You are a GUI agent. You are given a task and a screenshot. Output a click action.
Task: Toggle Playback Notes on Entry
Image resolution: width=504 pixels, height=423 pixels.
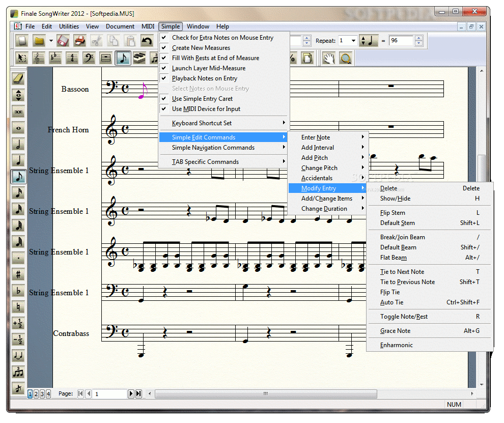[x=225, y=78]
